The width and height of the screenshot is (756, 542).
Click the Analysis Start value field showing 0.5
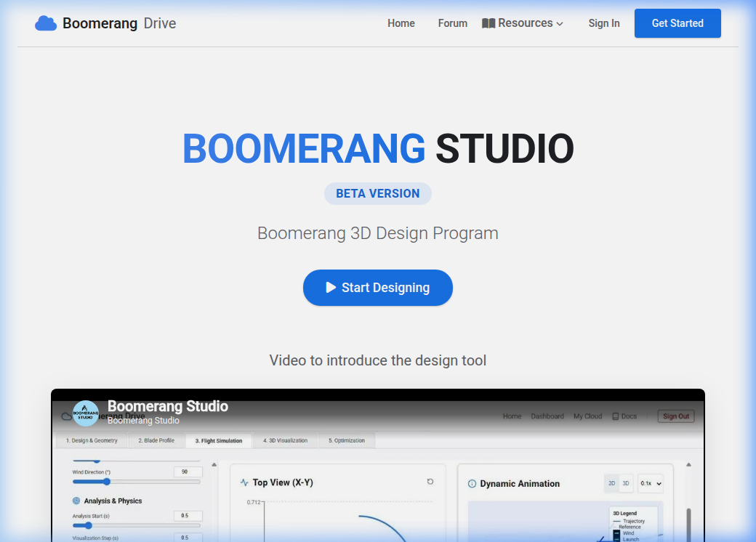tap(188, 516)
